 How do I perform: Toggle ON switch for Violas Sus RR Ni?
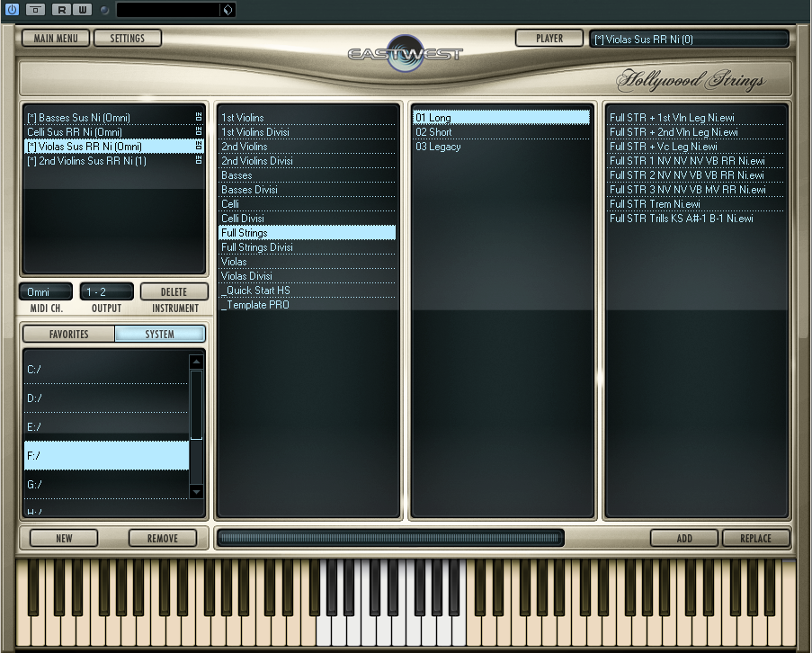199,147
